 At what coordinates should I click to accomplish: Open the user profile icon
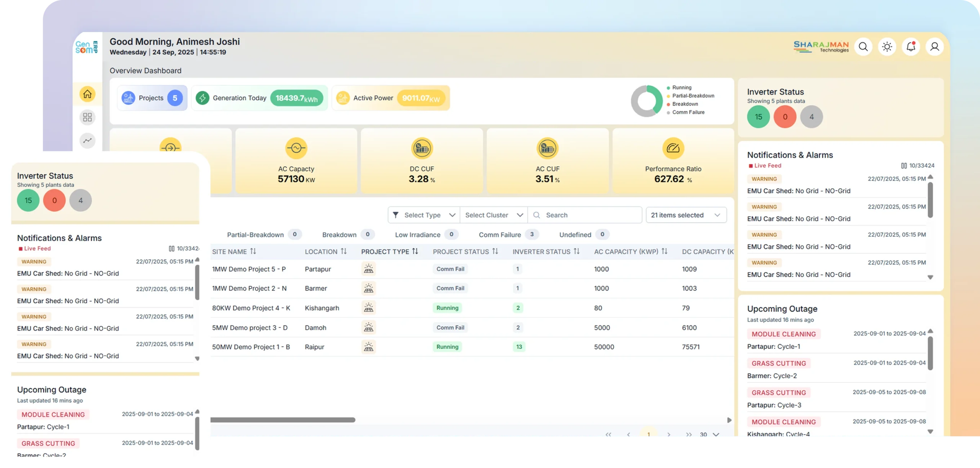click(934, 47)
